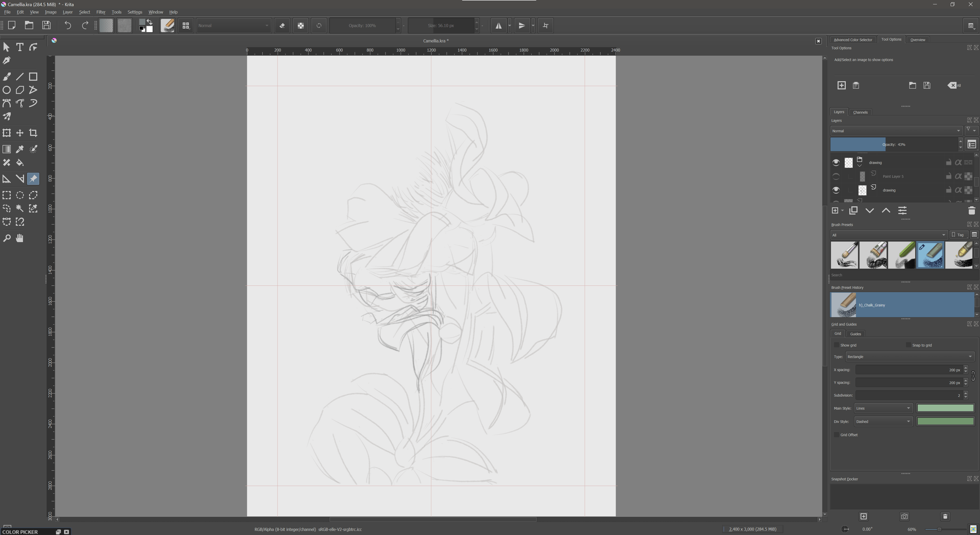Click the Main Style green color swatch

(945, 408)
